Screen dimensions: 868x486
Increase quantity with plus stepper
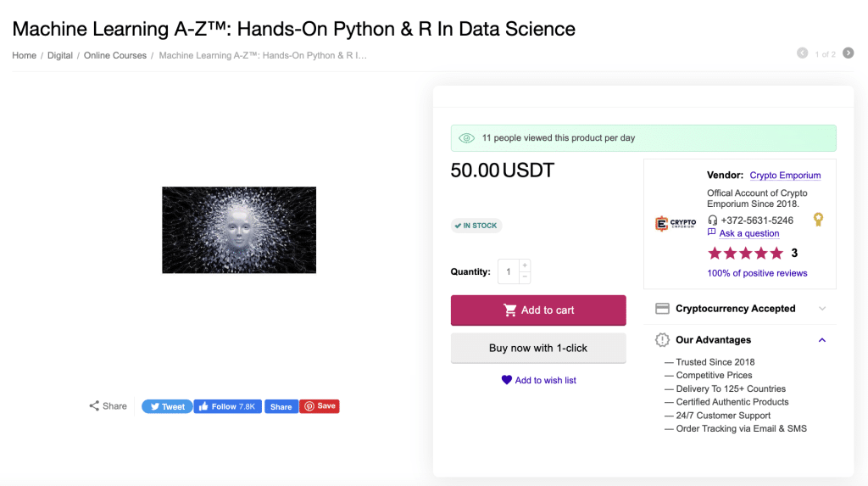pos(525,265)
